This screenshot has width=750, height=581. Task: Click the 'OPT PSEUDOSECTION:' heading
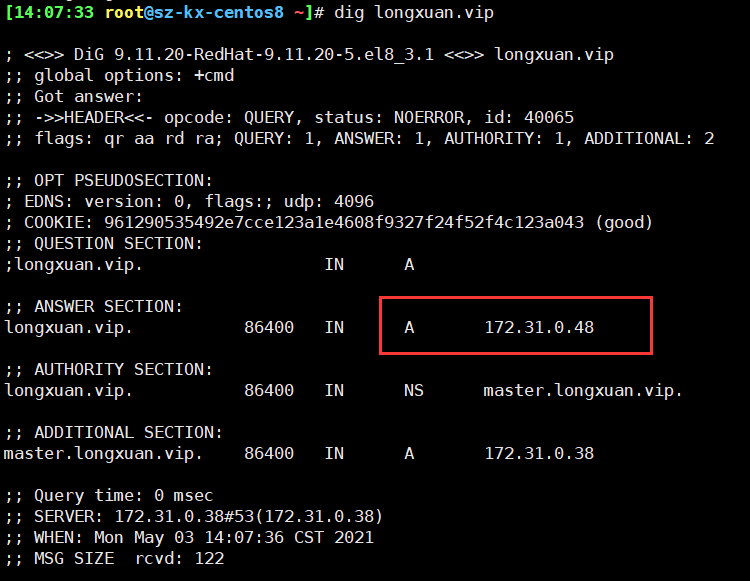(123, 181)
